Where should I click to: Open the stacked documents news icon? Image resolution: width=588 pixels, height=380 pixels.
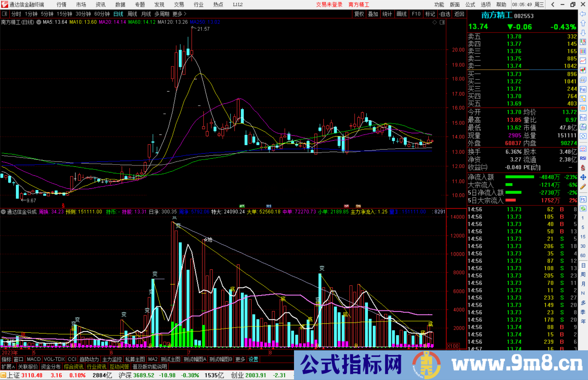(x=583, y=80)
